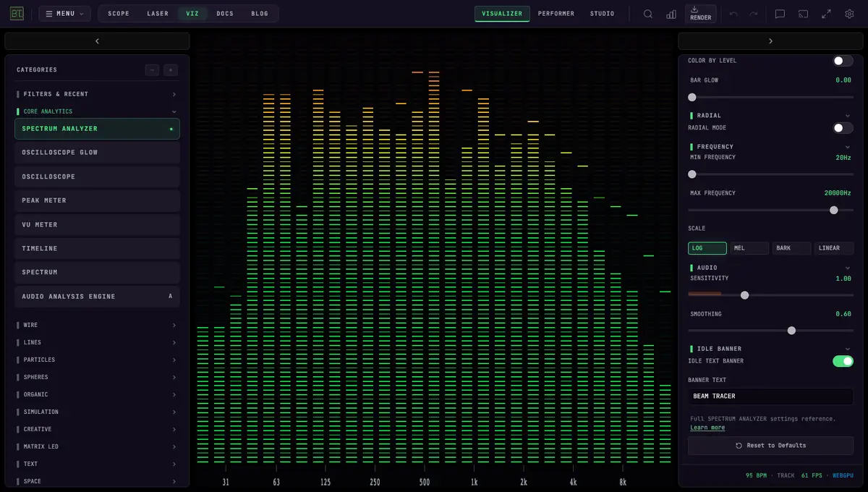The width and height of the screenshot is (868, 492).
Task: Collapse the Core Analytics category
Action: coord(97,111)
